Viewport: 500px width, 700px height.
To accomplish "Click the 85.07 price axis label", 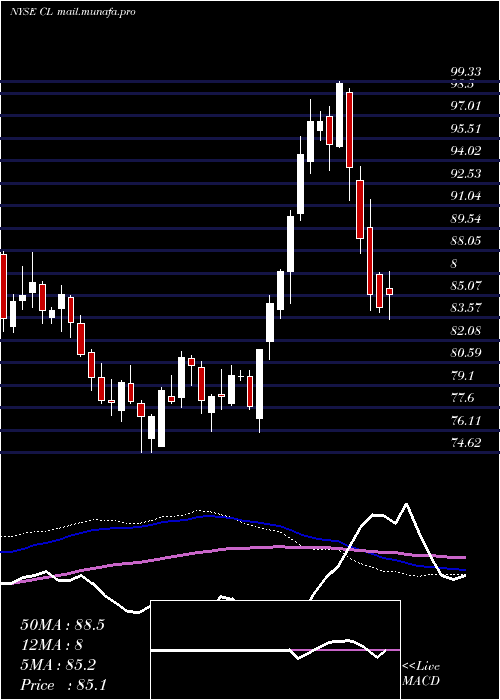I will pyautogui.click(x=466, y=286).
